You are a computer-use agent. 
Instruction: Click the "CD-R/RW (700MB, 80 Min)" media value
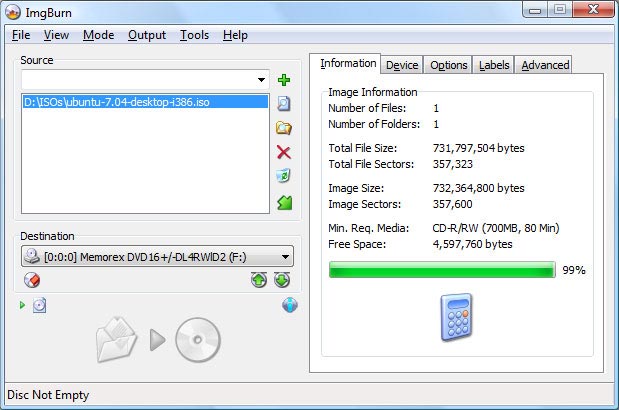496,228
